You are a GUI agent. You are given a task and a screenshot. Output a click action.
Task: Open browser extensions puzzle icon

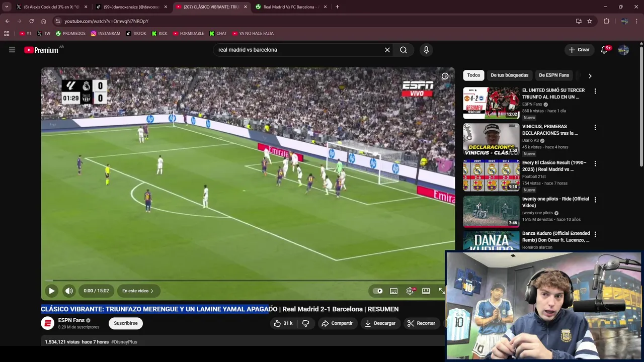(606, 21)
